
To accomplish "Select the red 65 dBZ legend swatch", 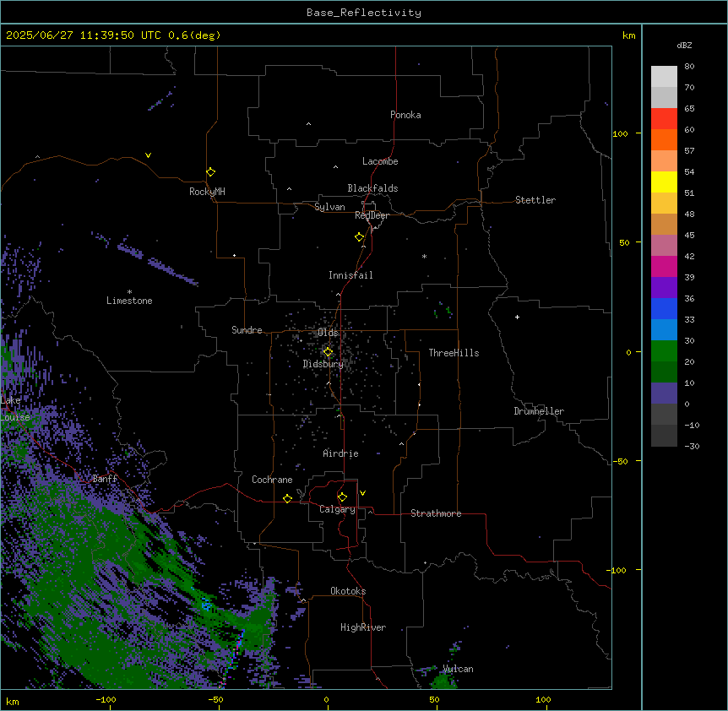I will pyautogui.click(x=664, y=119).
